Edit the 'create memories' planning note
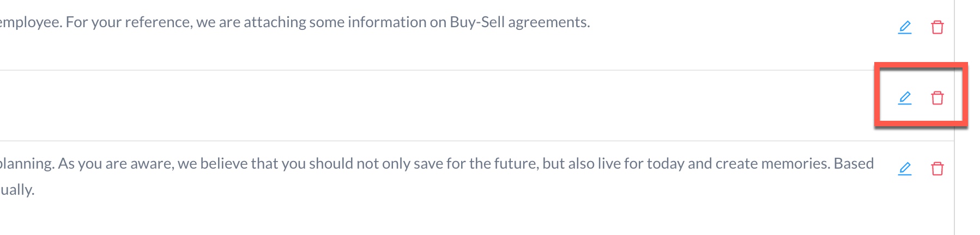 pos(905,169)
